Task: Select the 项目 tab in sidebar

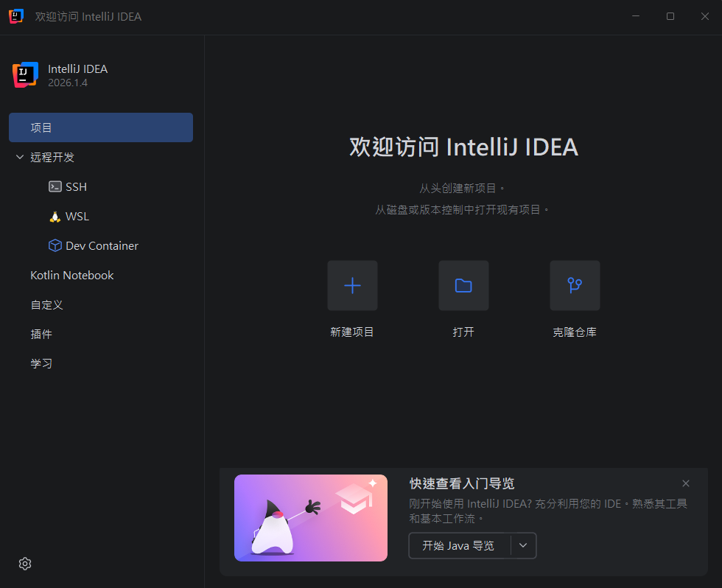Action: (x=101, y=127)
